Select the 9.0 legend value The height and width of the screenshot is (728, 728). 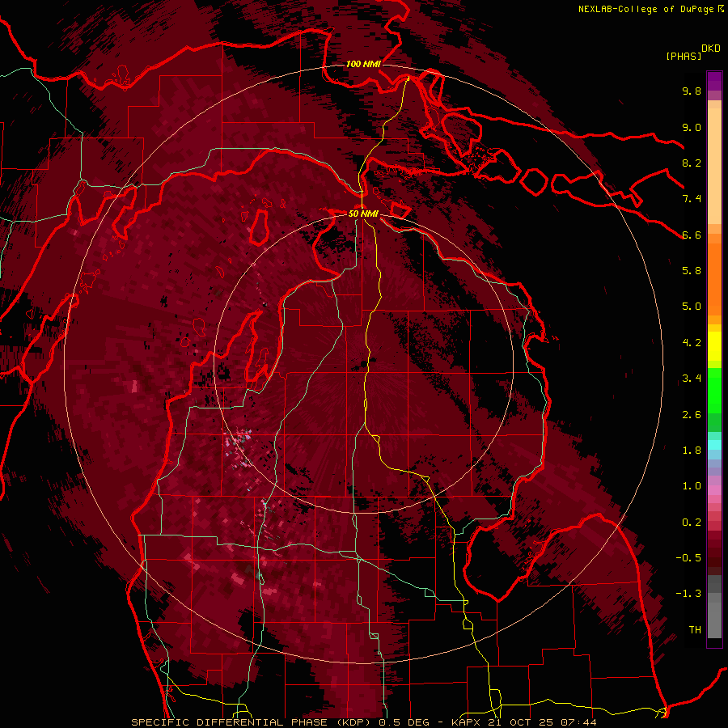[692, 127]
